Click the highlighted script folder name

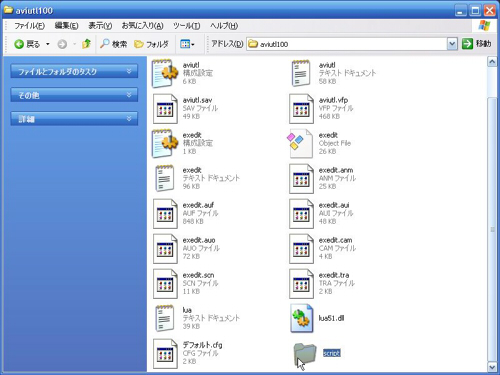click(332, 353)
